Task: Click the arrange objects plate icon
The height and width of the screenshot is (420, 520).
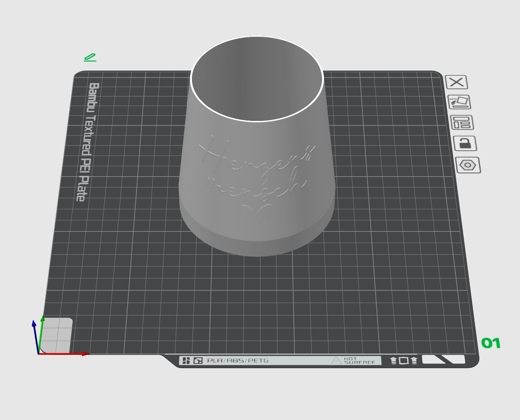Action: 462,123
